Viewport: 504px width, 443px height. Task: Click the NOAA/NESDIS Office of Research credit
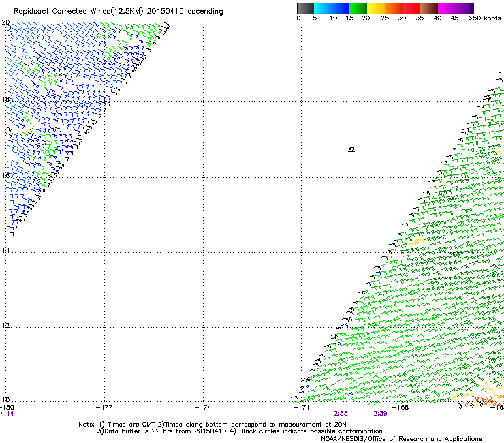[401, 439]
